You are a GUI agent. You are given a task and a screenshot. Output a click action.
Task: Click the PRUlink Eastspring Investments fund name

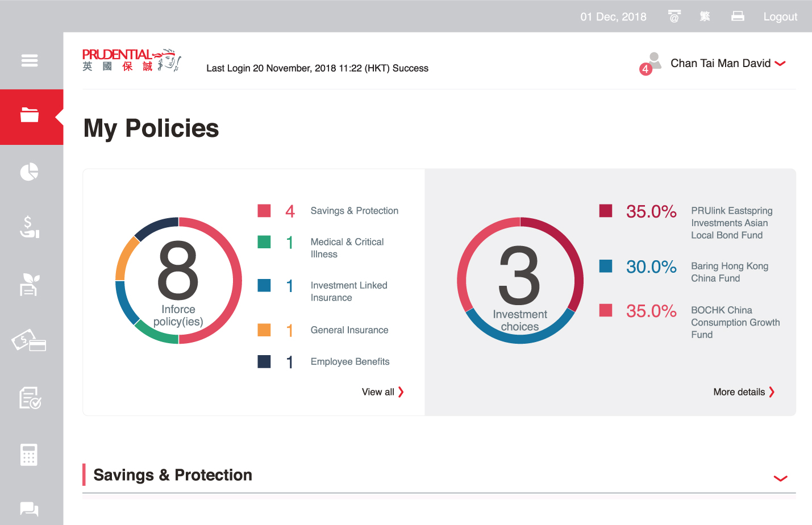pyautogui.click(x=732, y=223)
